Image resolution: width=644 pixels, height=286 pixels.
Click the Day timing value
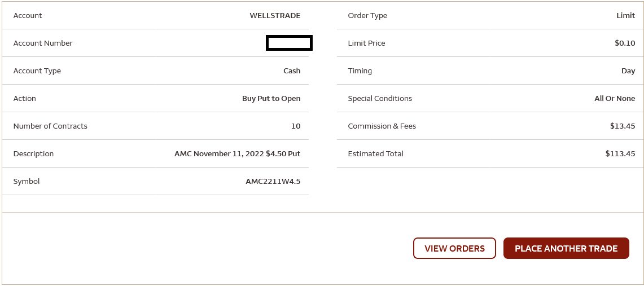628,71
